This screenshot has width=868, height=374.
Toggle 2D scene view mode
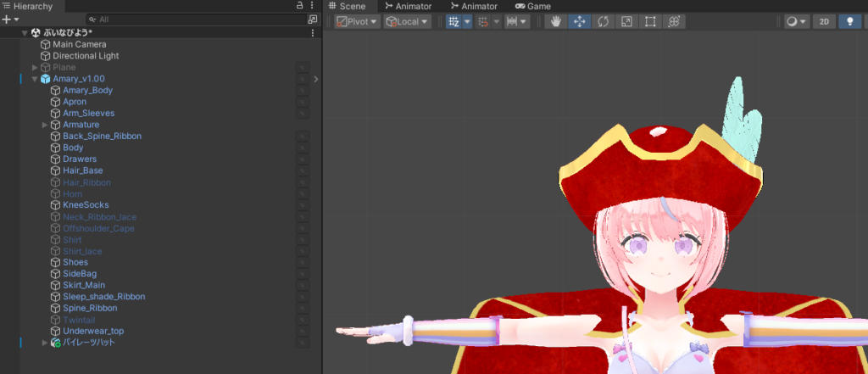point(823,21)
